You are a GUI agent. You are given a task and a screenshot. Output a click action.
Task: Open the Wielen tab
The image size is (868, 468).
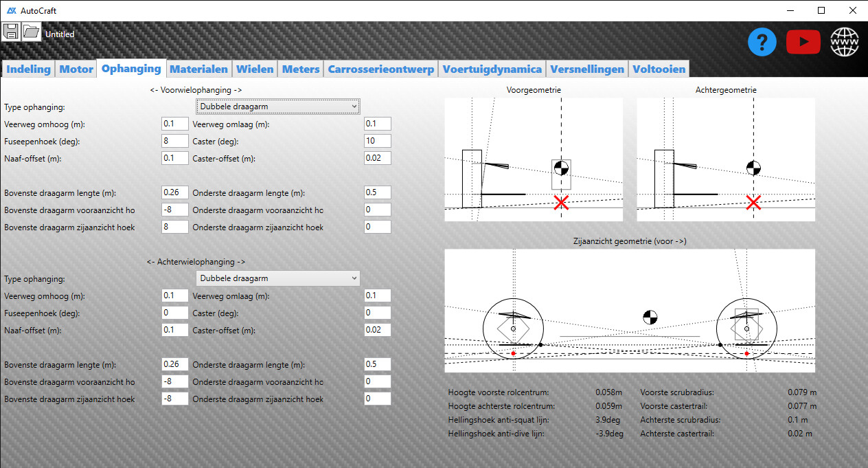coord(255,69)
